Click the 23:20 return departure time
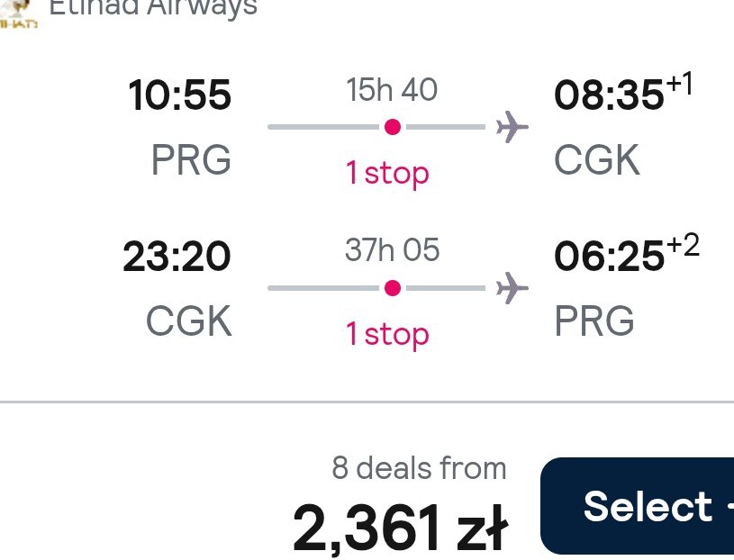Image resolution: width=734 pixels, height=560 pixels. point(177,257)
